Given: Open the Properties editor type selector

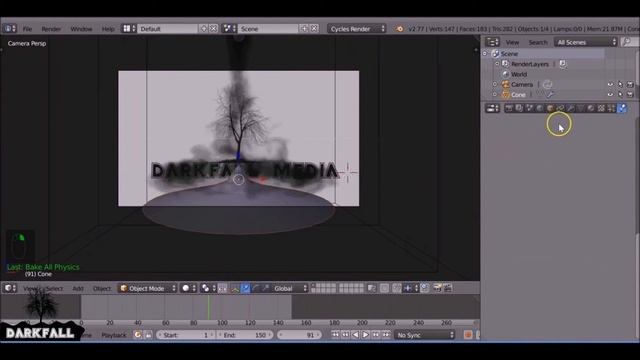Looking at the screenshot, I should (x=493, y=108).
